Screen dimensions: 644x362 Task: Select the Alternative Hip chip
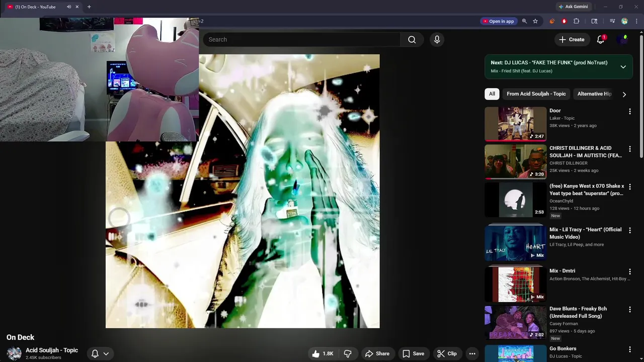tap(594, 94)
